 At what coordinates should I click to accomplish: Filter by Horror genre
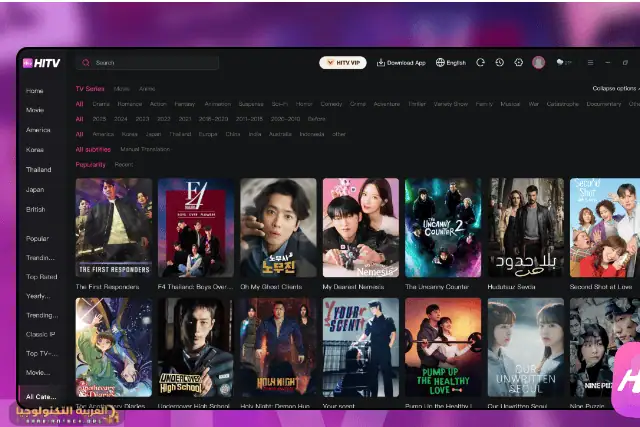click(304, 104)
